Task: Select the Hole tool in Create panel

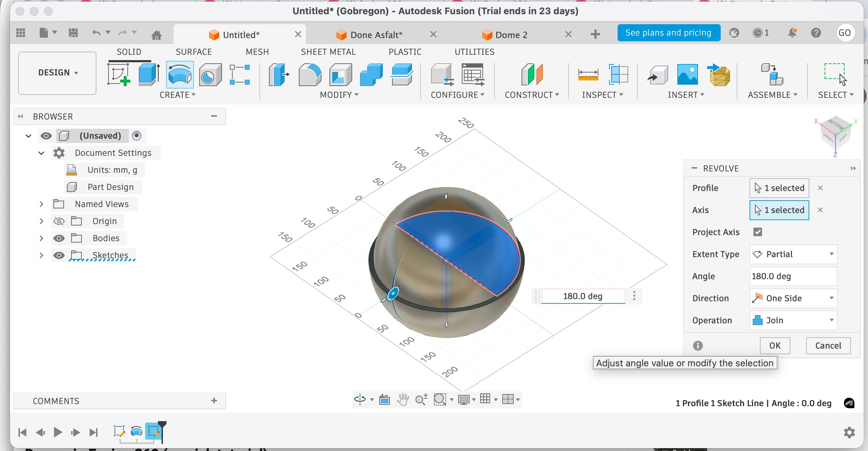Action: pyautogui.click(x=210, y=75)
